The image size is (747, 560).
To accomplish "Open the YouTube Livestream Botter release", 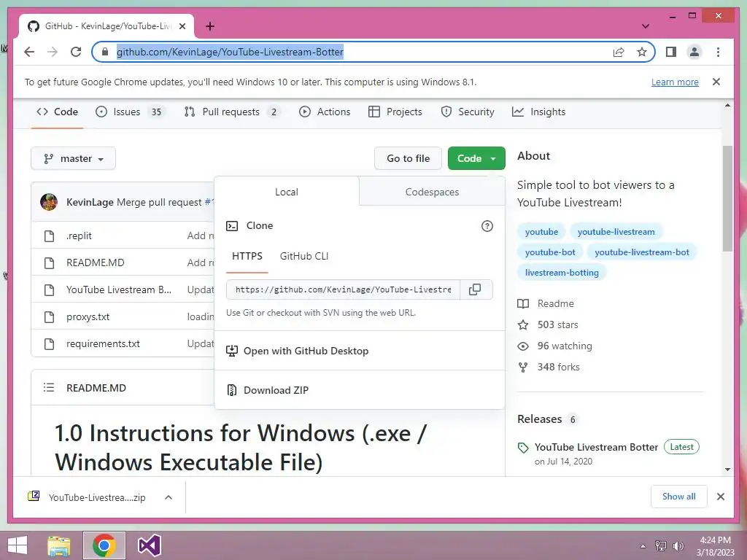I will coord(596,447).
